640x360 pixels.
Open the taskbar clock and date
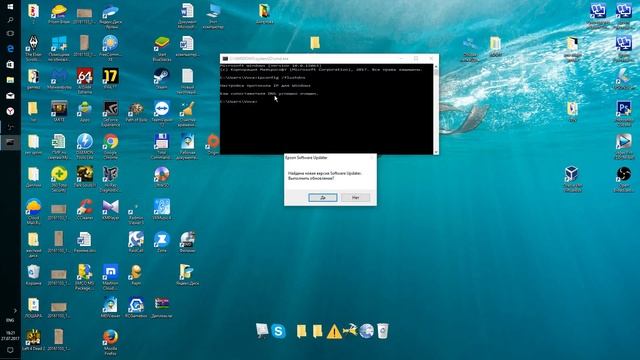click(x=10, y=336)
